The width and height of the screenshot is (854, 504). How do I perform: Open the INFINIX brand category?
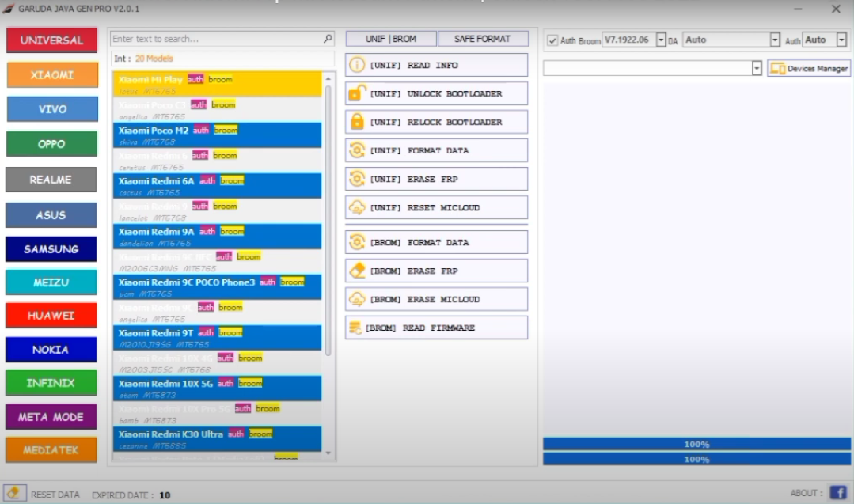point(51,383)
